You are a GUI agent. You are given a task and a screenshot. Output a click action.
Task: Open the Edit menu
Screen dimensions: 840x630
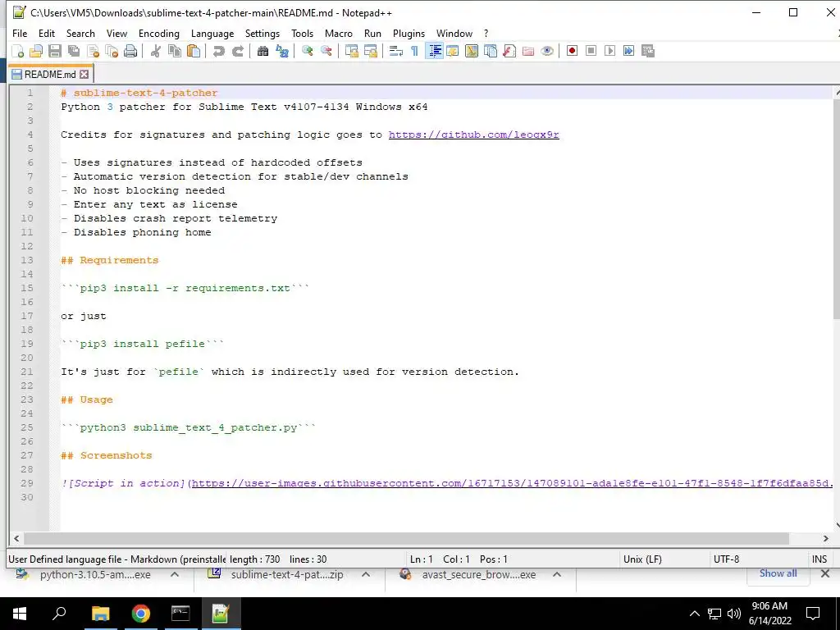[x=47, y=33]
